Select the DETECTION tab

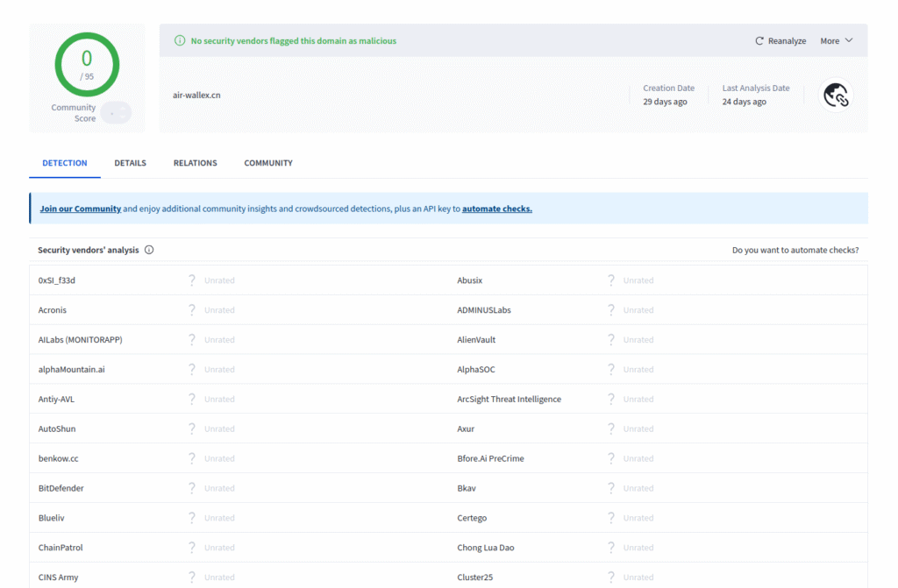[64, 163]
